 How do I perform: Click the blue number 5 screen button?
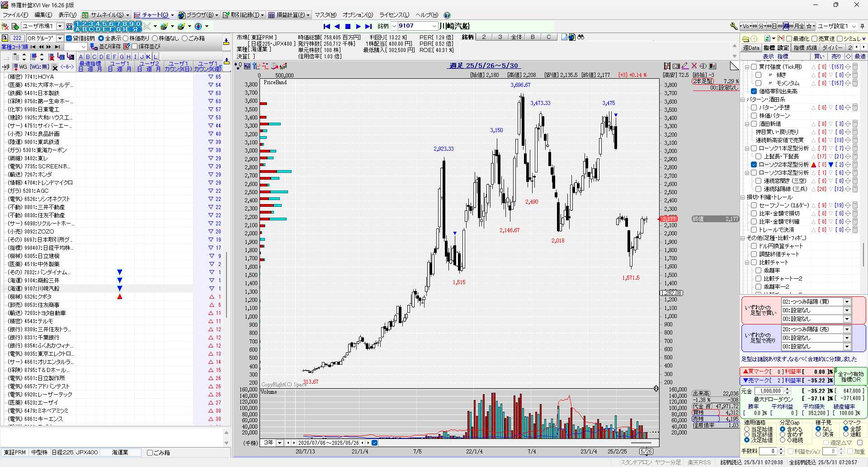(104, 24)
